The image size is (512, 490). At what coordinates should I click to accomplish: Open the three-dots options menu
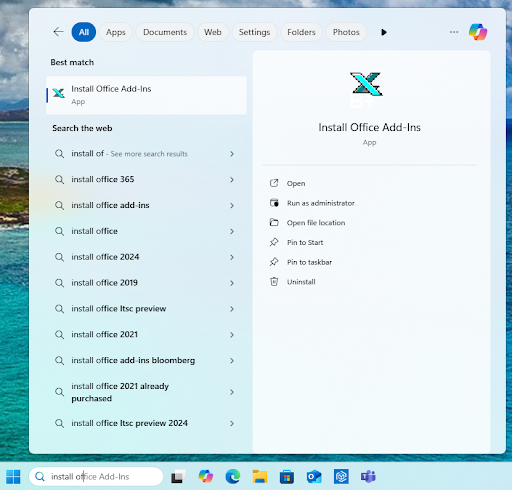[454, 32]
